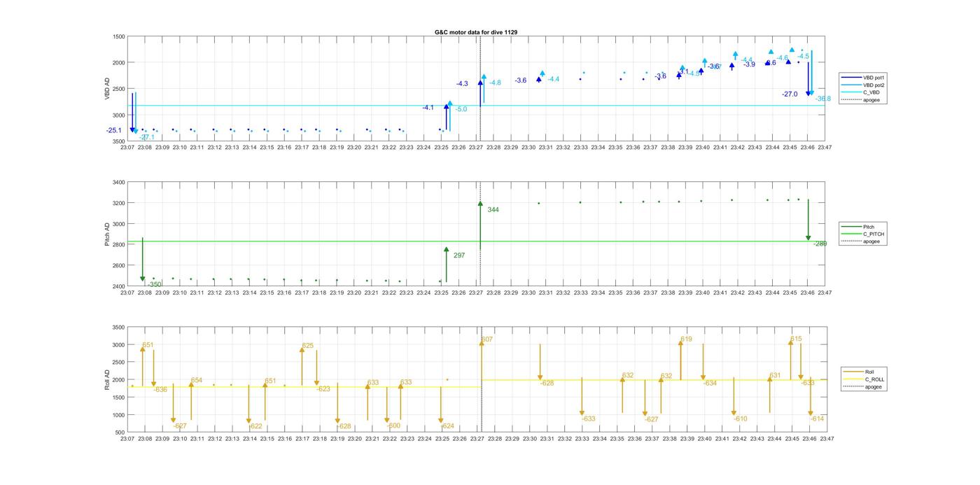Click the '1500' tick on the VBD axis
Viewport: 980px width, 485px height.
[118, 36]
